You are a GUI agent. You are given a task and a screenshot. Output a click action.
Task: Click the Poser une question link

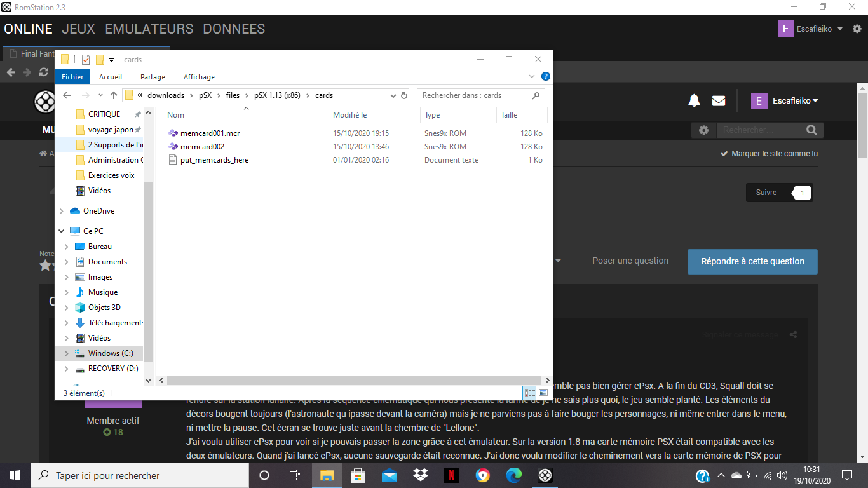pyautogui.click(x=630, y=261)
